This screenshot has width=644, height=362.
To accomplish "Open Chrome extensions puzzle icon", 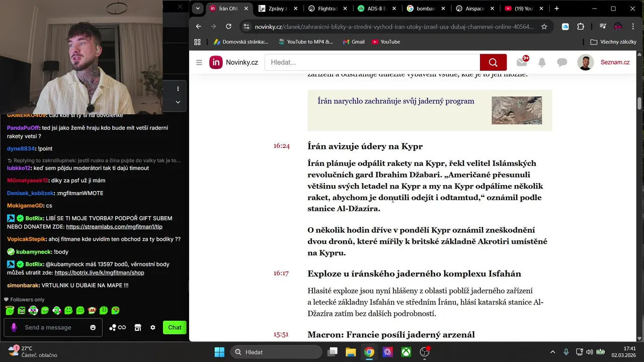I will coord(581,27).
